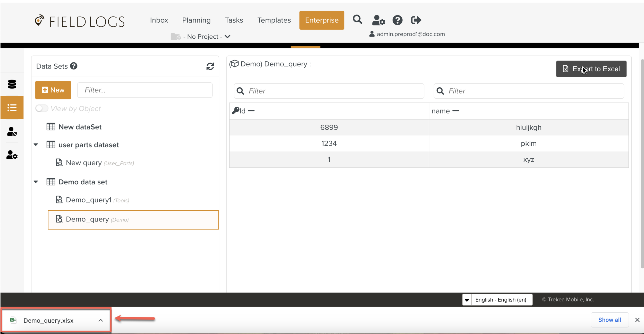Click the search magnifier icon in header
The width and height of the screenshot is (644, 334).
pyautogui.click(x=357, y=20)
